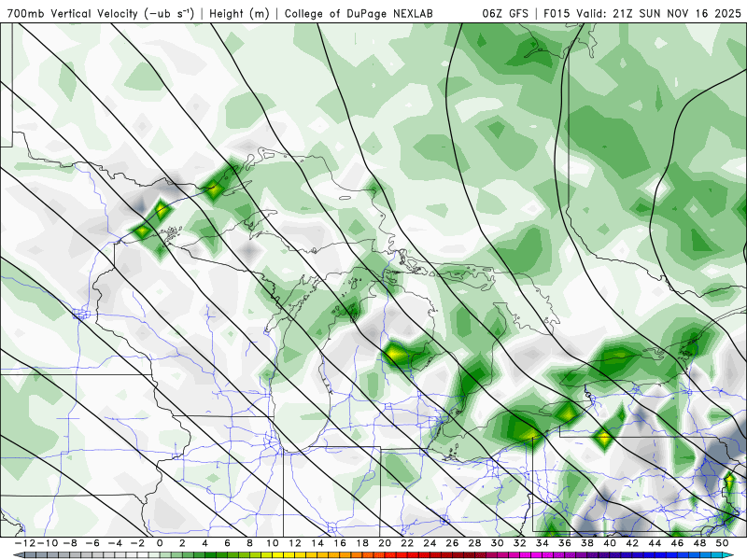Click the 36 value on the color scale
Viewport: 747px width, 560px height.
click(x=565, y=543)
